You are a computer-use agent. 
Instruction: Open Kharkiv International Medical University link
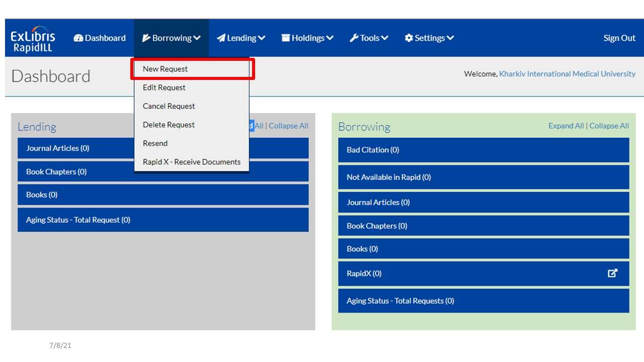tap(567, 74)
